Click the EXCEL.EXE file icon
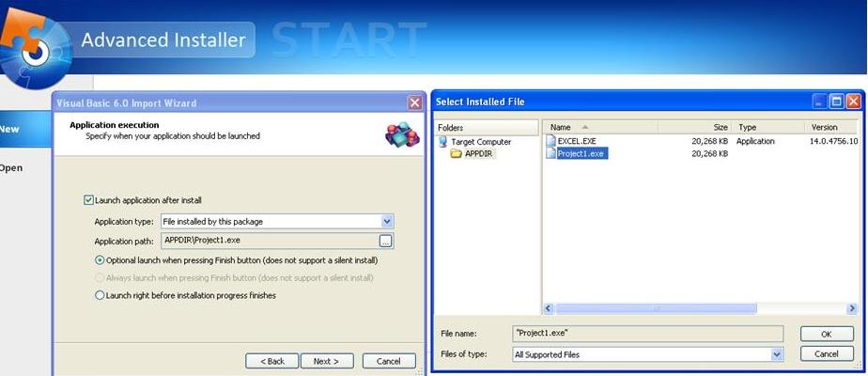This screenshot has height=376, width=868. [x=550, y=141]
